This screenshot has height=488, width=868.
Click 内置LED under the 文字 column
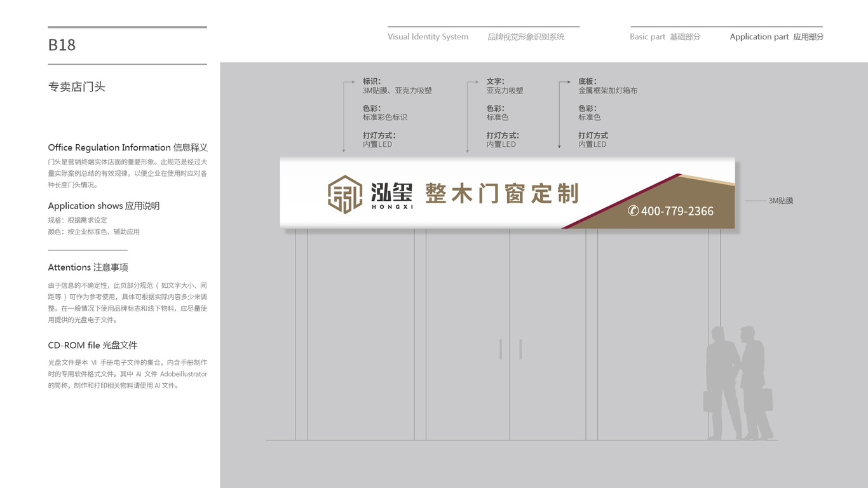(x=501, y=144)
